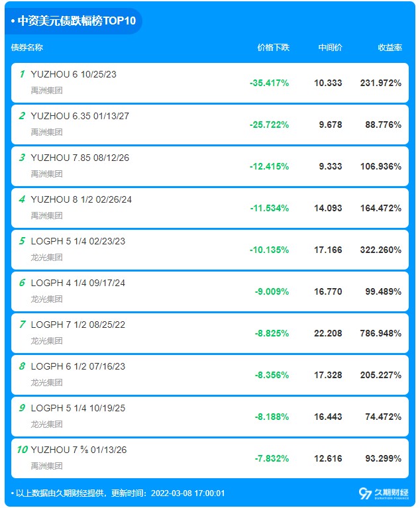Select the 收益率 column header

(x=390, y=48)
